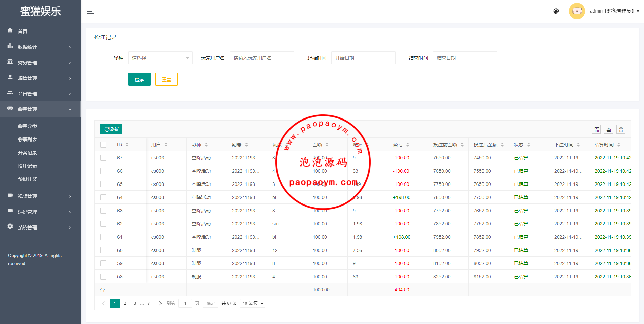Image resolution: width=644 pixels, height=324 pixels.
Task: Focus the 玩家用户名 input field
Action: [262, 58]
